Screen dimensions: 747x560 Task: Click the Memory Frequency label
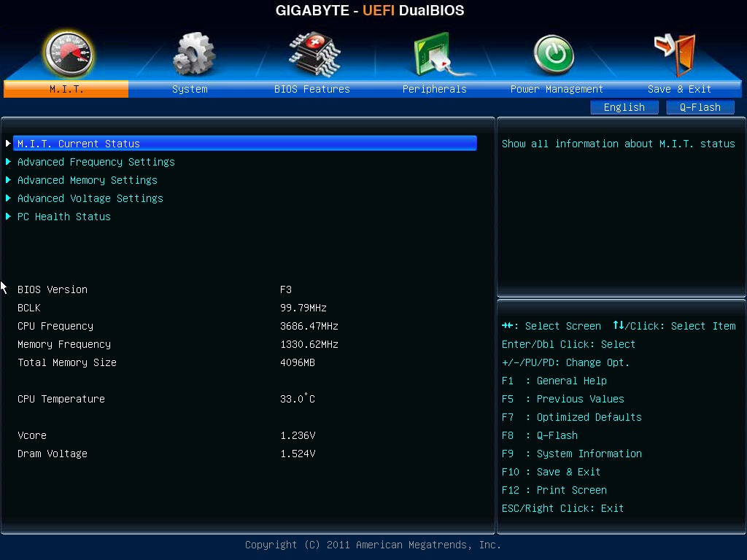(64, 344)
